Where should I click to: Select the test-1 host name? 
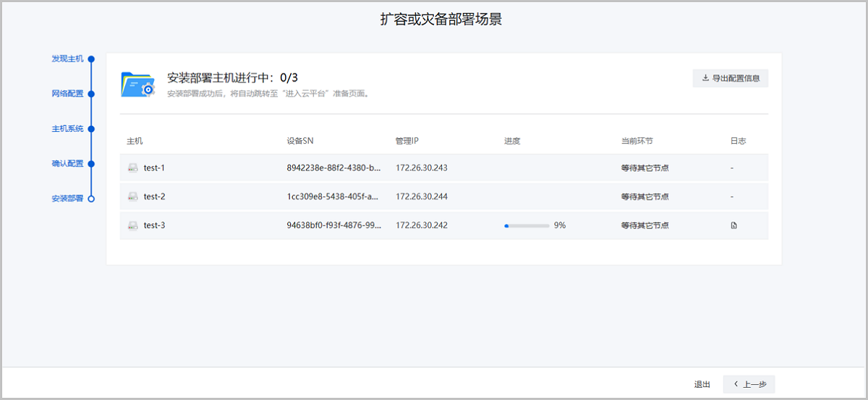click(x=154, y=168)
